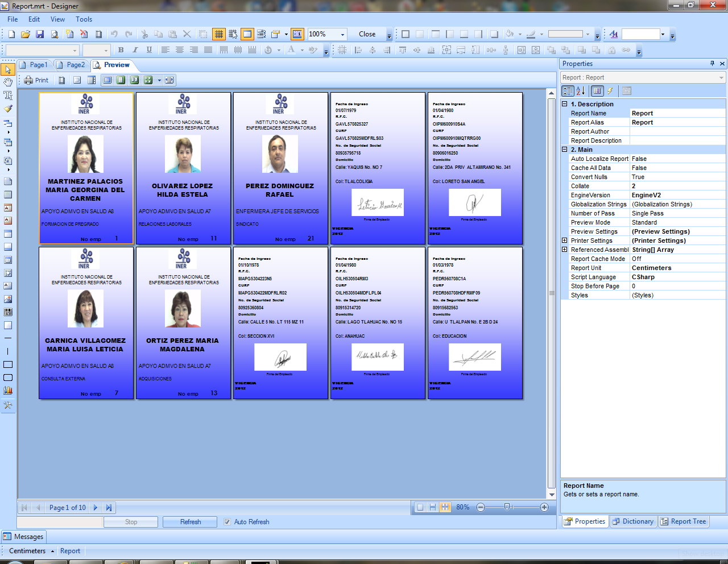Zoom in using plus button

pyautogui.click(x=544, y=507)
